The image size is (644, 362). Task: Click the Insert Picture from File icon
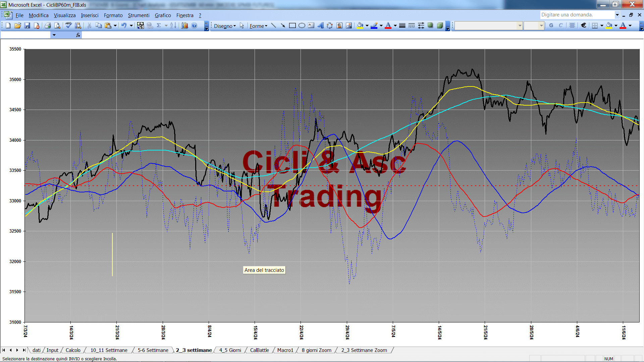[x=349, y=25]
